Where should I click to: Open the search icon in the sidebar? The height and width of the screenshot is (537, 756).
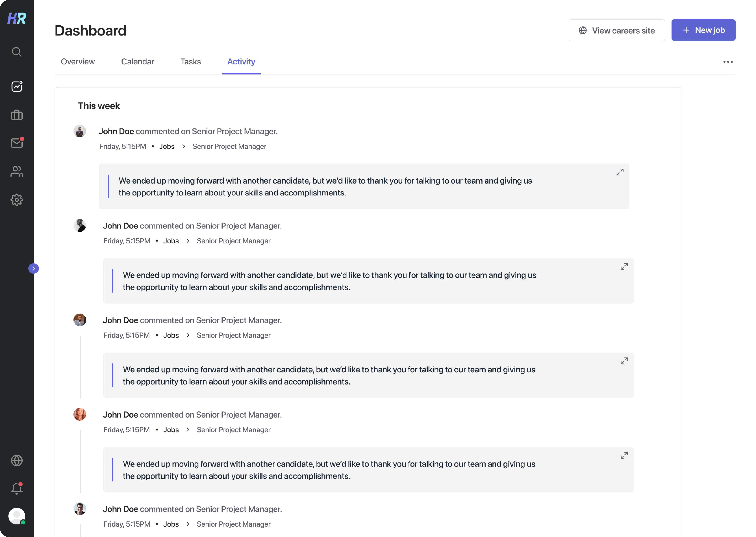click(x=17, y=52)
